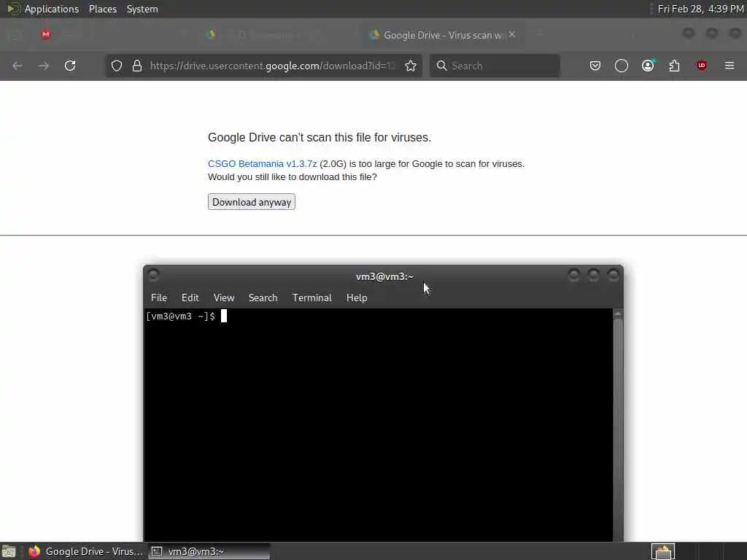
Task: Go forward in browser history
Action: [44, 66]
